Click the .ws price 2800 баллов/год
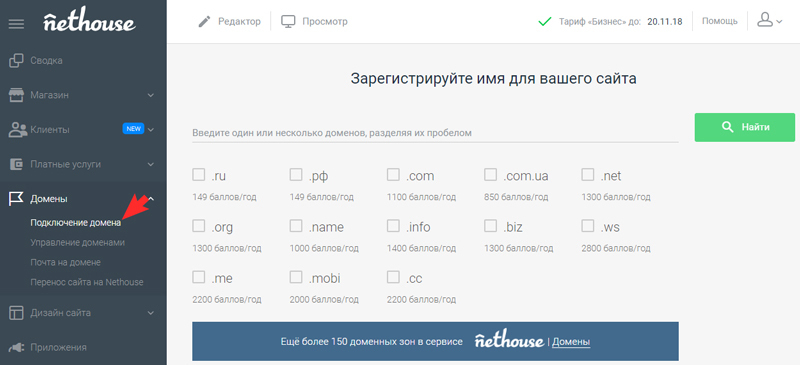 point(616,249)
